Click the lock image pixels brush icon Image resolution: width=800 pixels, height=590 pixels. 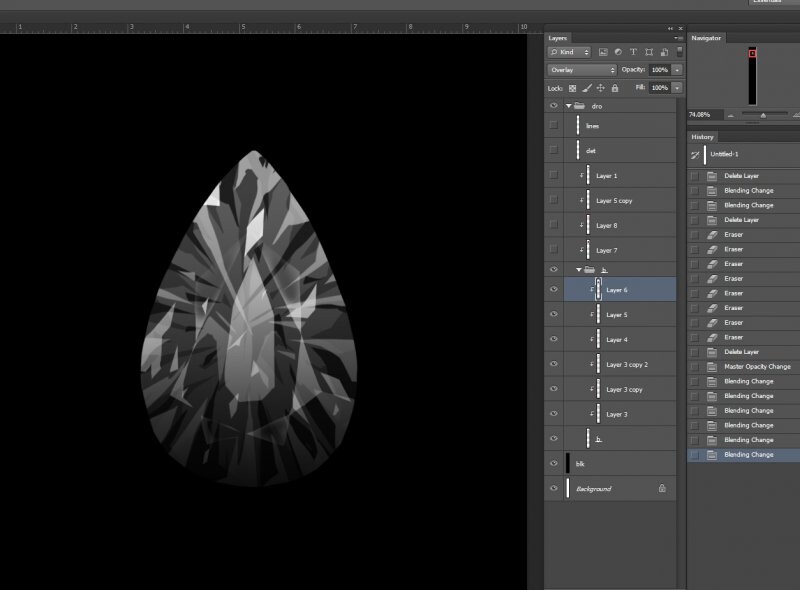[586, 88]
